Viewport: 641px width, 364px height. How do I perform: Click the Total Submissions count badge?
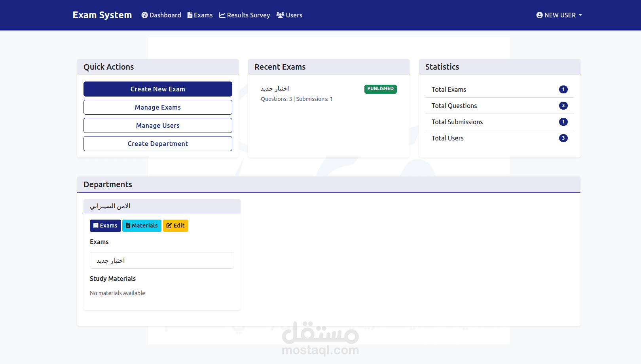(563, 122)
